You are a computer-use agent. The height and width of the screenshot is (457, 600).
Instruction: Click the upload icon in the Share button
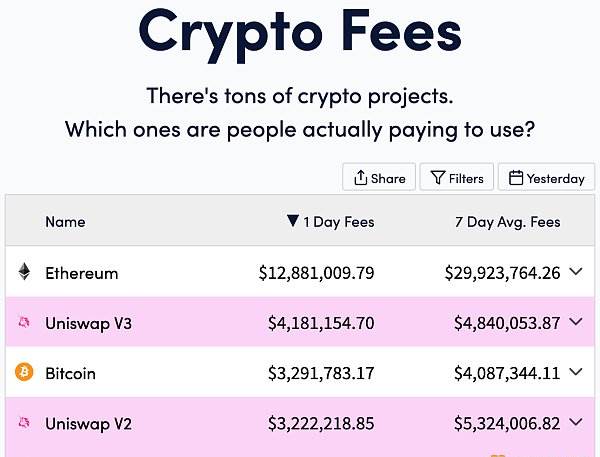(x=360, y=178)
